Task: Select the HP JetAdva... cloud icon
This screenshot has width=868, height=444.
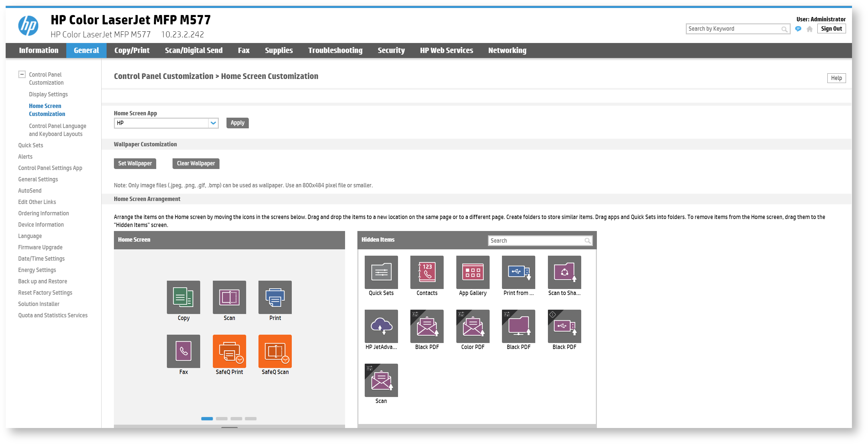Action: 381,326
